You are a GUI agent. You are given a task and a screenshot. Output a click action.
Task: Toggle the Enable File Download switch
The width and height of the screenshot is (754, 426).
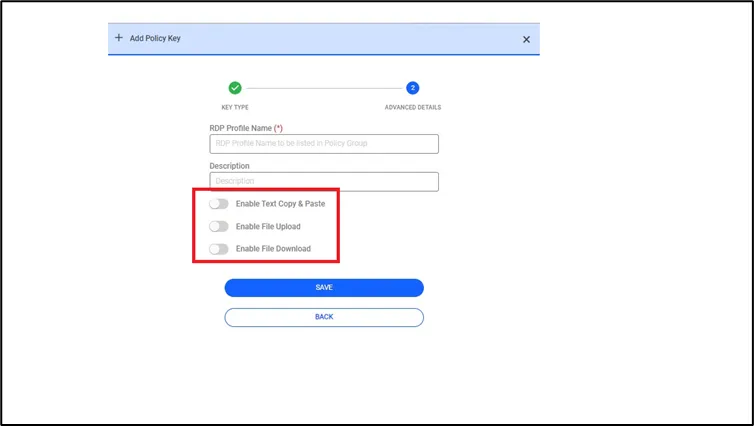point(219,249)
